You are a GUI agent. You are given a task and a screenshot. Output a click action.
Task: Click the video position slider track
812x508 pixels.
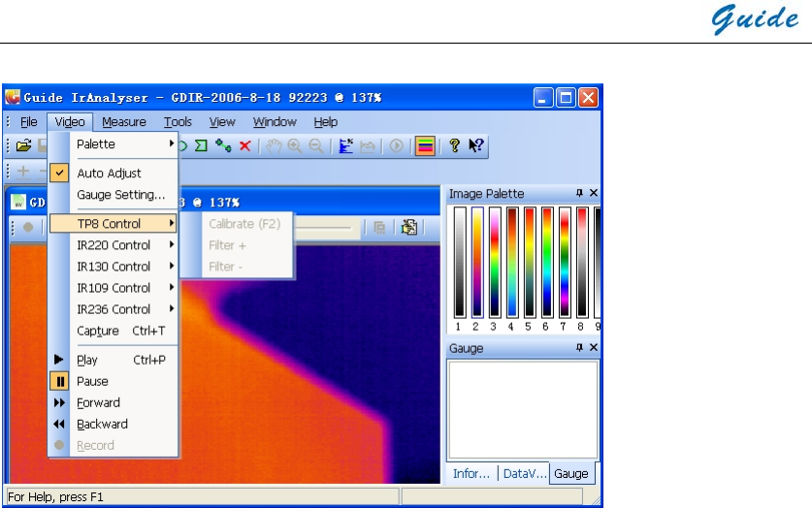324,227
